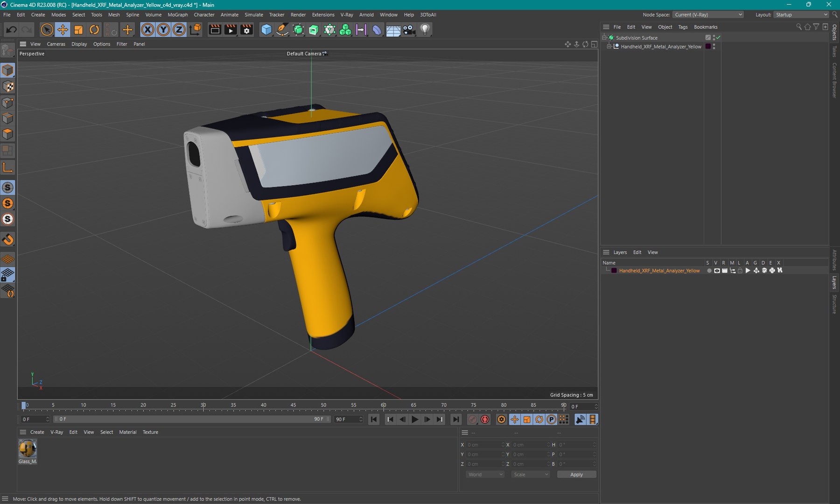Open the Layers tab on right edge
Image resolution: width=840 pixels, height=504 pixels.
coord(834,282)
